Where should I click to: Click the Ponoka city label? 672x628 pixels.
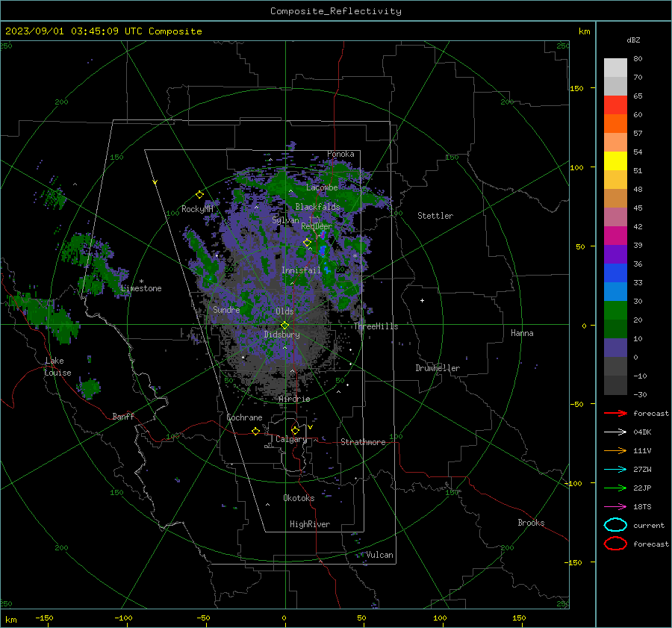pos(340,154)
